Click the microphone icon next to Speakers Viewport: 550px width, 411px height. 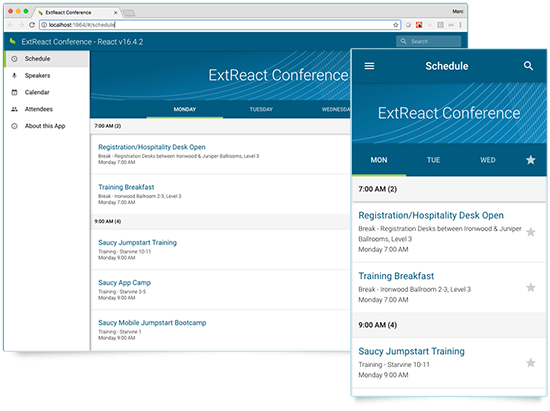(x=14, y=75)
